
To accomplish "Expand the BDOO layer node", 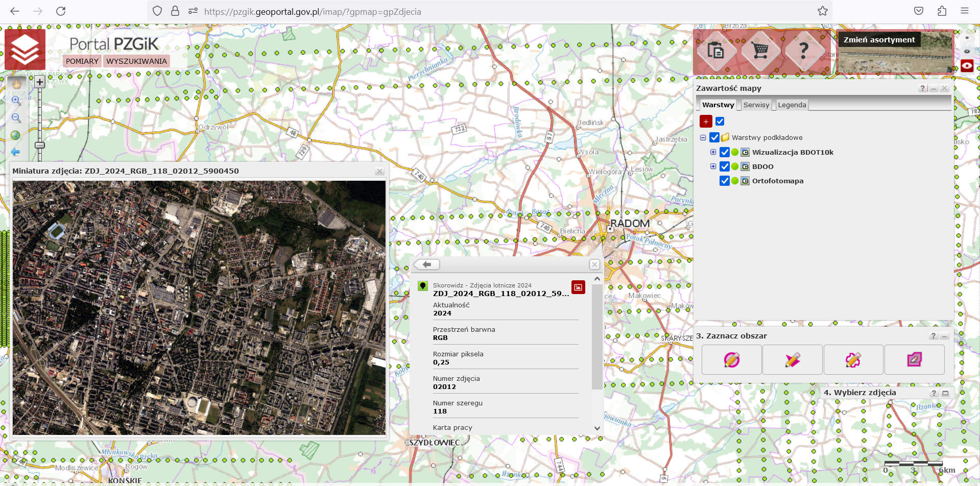I will pyautogui.click(x=713, y=166).
